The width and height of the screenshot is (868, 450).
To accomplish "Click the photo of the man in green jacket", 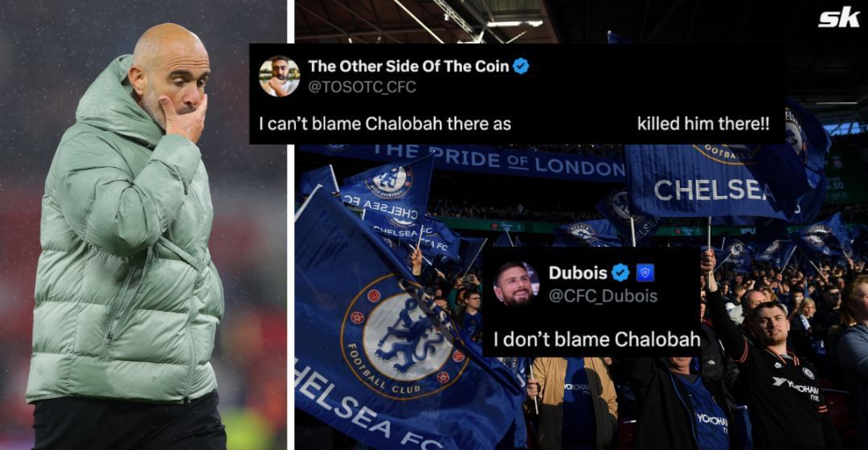I will [x=143, y=225].
